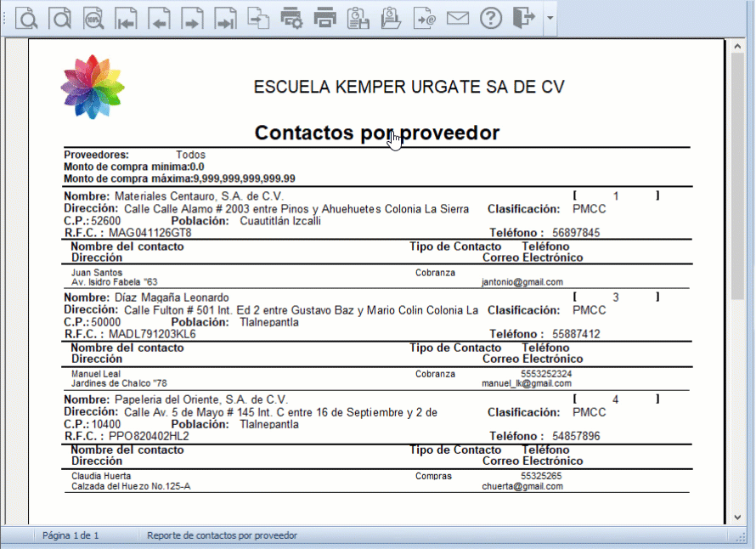The height and width of the screenshot is (549, 756).
Task: Set zoom to 100% icon
Action: pyautogui.click(x=93, y=18)
